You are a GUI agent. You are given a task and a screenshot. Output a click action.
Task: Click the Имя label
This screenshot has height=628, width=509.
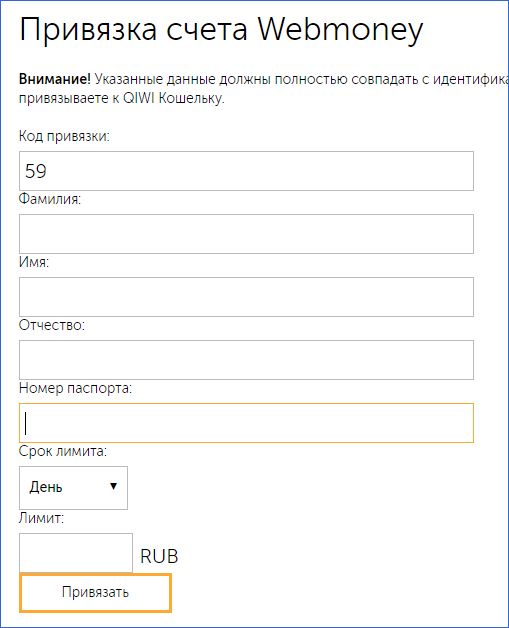34,262
